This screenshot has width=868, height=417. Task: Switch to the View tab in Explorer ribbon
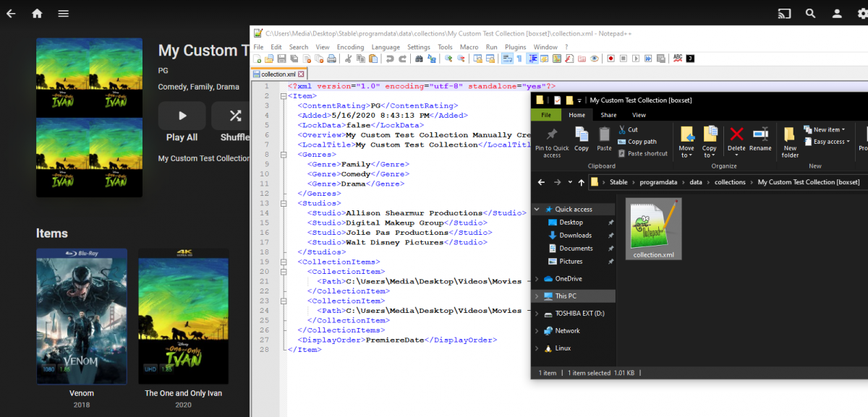click(639, 115)
